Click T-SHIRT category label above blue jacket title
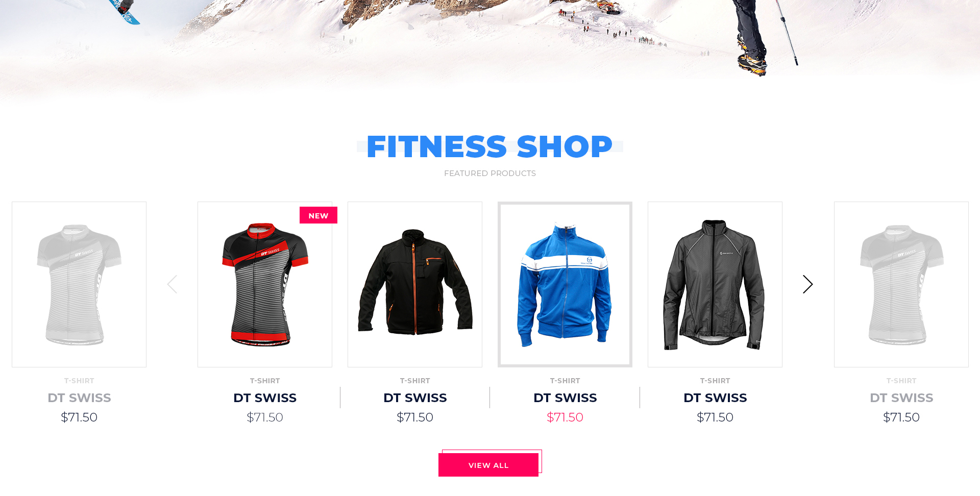Screen dimensions: 980x496 [565, 381]
